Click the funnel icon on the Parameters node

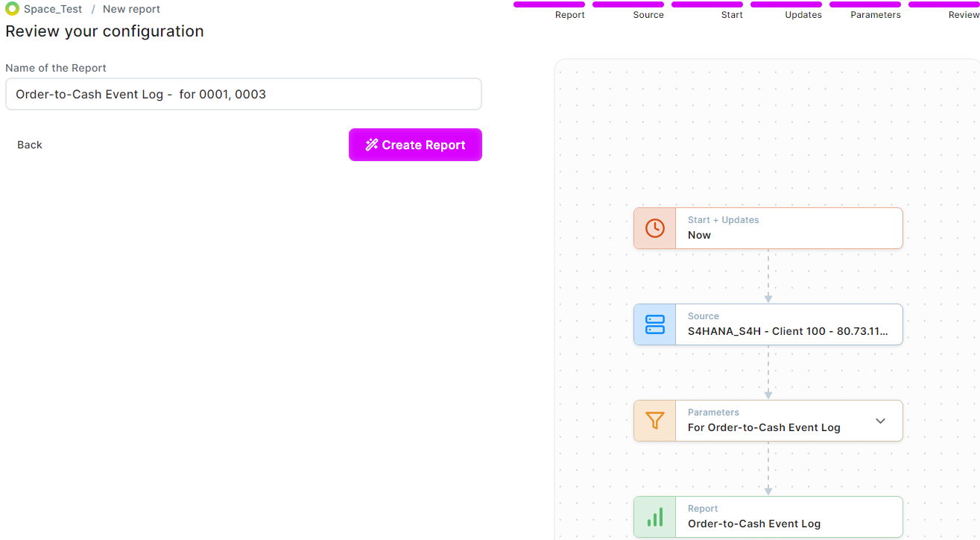[654, 420]
